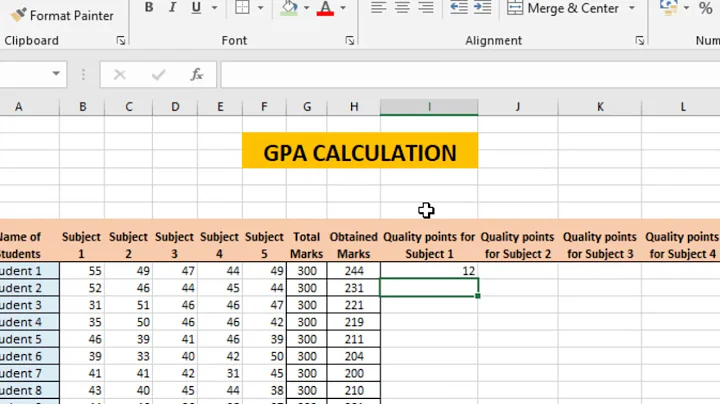Image resolution: width=720 pixels, height=404 pixels.
Task: Select column I header
Action: click(x=429, y=107)
